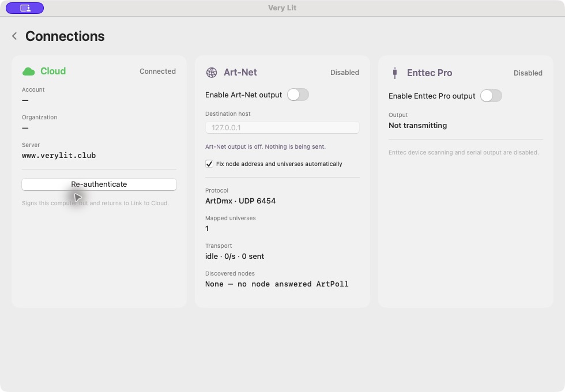Click the Cloud status text Connected
Viewport: 565px width, 392px height.
pyautogui.click(x=157, y=71)
